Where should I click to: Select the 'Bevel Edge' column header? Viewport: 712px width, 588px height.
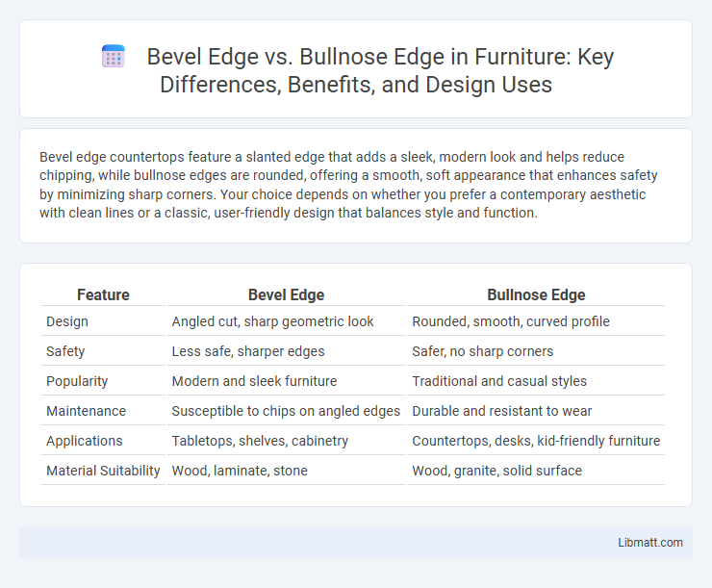pos(286,295)
